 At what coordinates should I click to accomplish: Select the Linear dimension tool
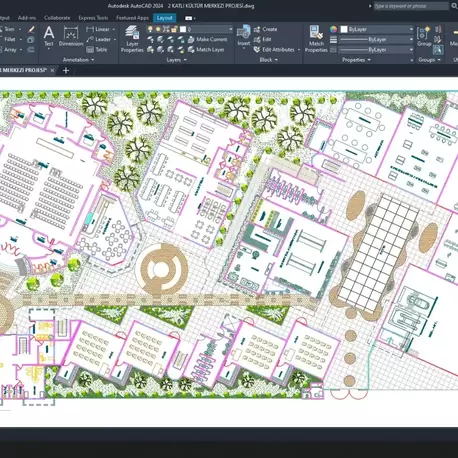pyautogui.click(x=98, y=29)
